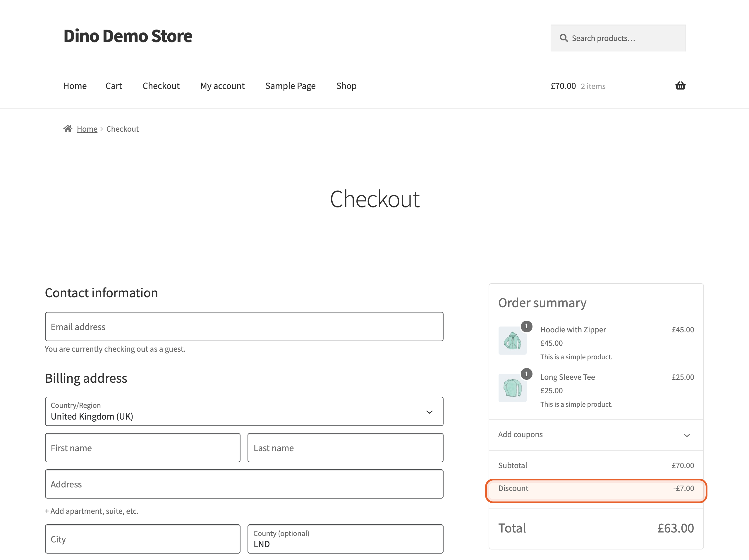Screen dimensions: 749x560
Task: Click the Email address field
Action: pos(244,327)
